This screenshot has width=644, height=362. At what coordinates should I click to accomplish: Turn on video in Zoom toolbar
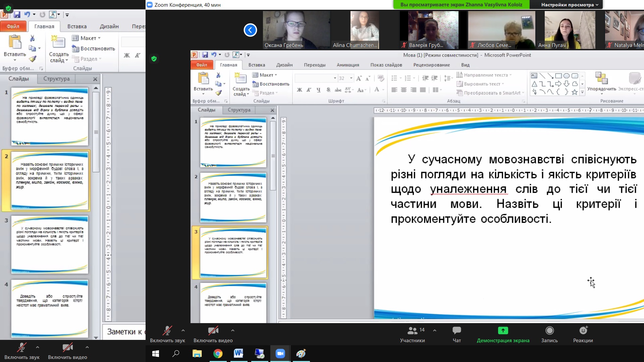(213, 331)
